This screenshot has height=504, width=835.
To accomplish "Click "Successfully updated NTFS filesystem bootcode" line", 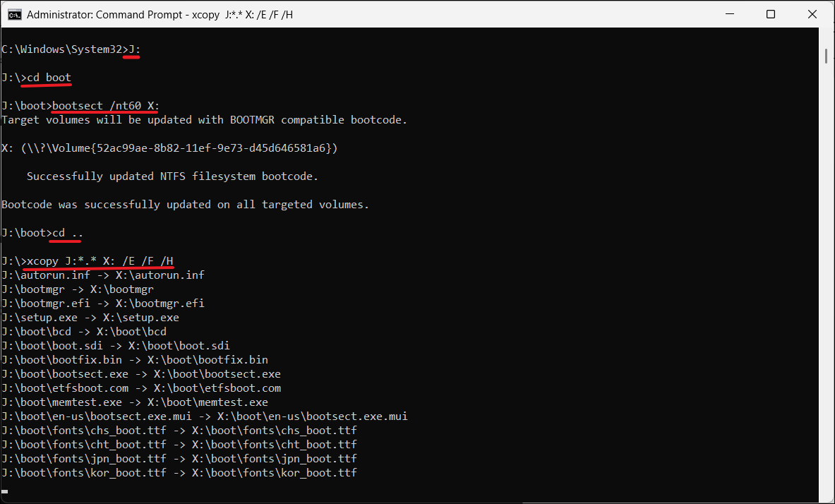I will [172, 176].
